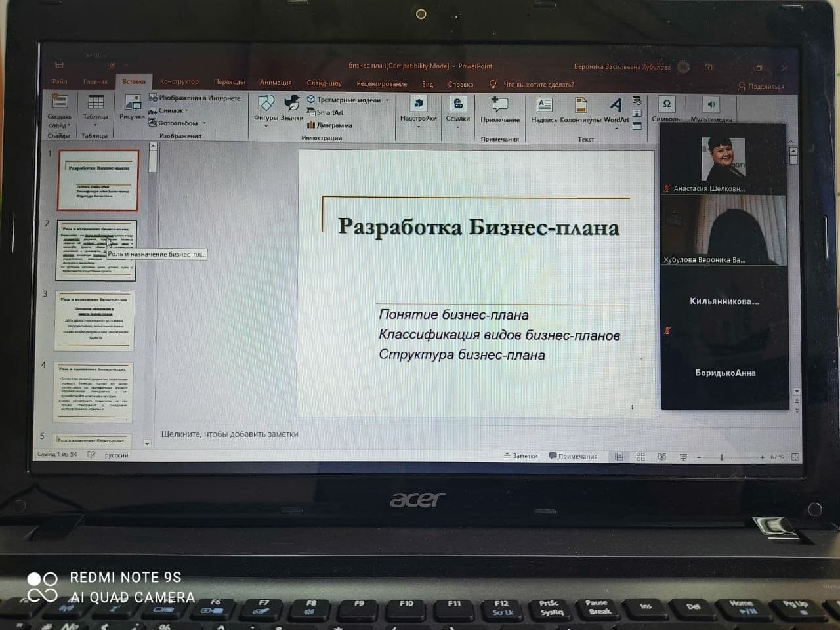
Task: Click the Date and Time ribbon icon
Action: (637, 100)
